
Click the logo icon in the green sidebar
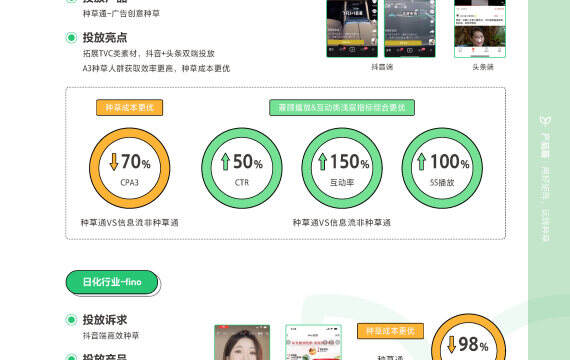[x=546, y=120]
